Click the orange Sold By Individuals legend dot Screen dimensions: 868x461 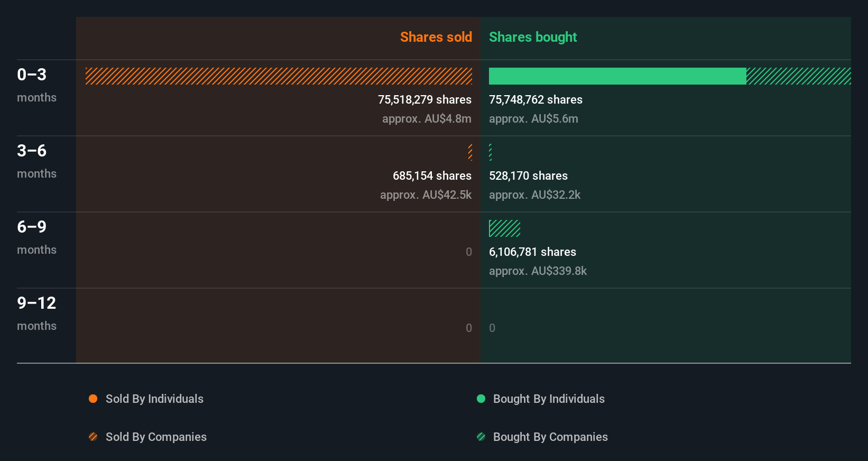tap(93, 399)
